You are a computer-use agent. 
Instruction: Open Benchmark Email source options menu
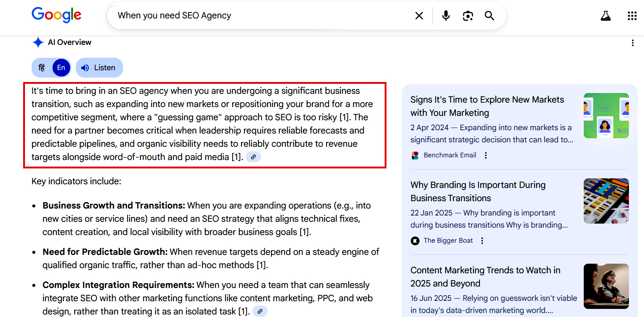click(486, 155)
